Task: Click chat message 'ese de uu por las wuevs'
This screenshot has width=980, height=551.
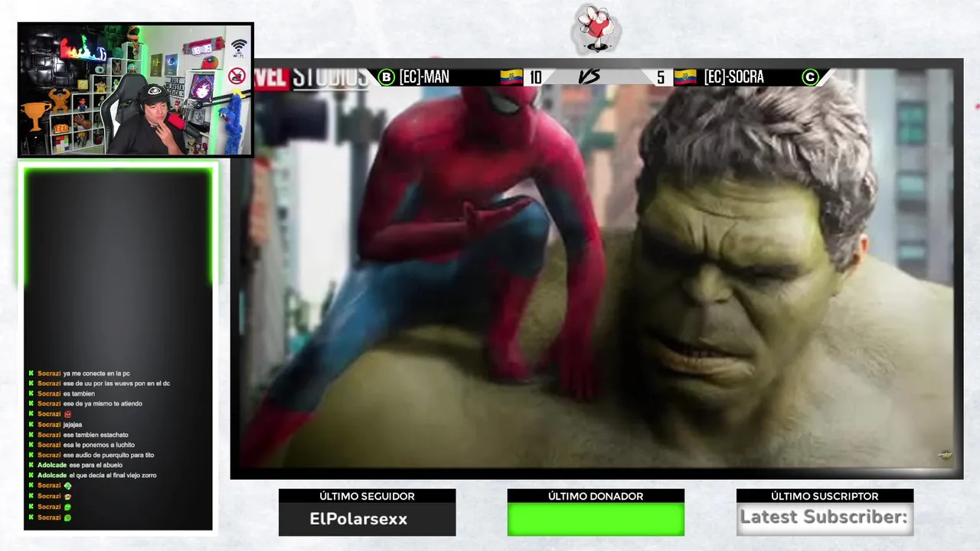Action: (116, 383)
